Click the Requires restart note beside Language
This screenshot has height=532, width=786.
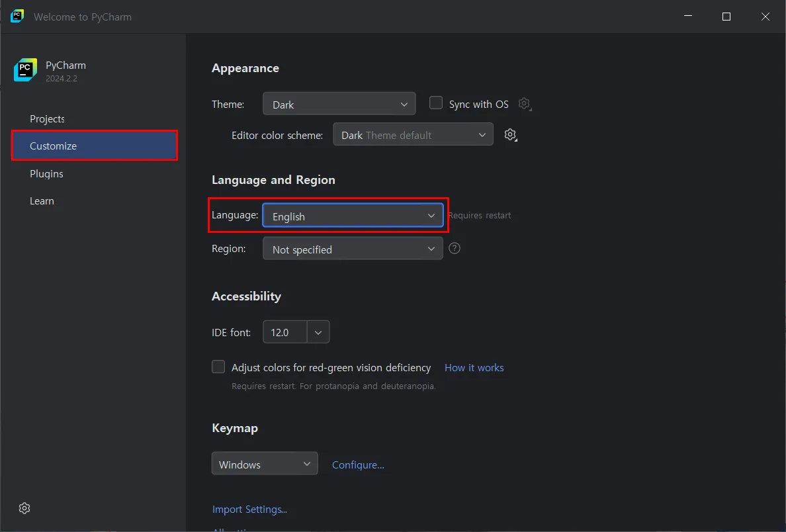point(480,215)
